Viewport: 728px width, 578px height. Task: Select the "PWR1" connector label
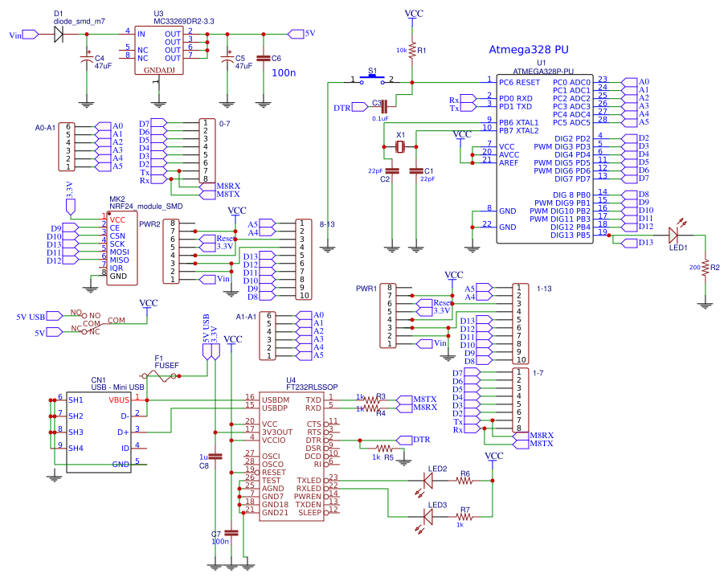366,289
